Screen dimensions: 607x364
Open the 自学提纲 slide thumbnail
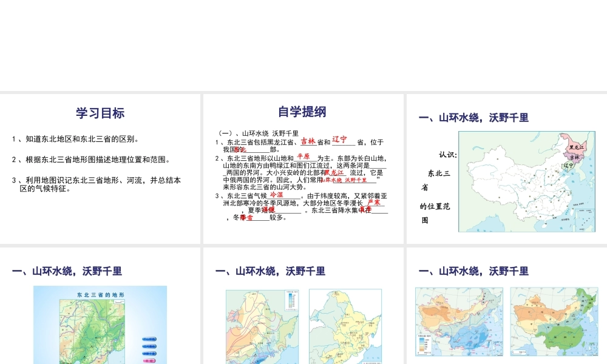(x=303, y=169)
